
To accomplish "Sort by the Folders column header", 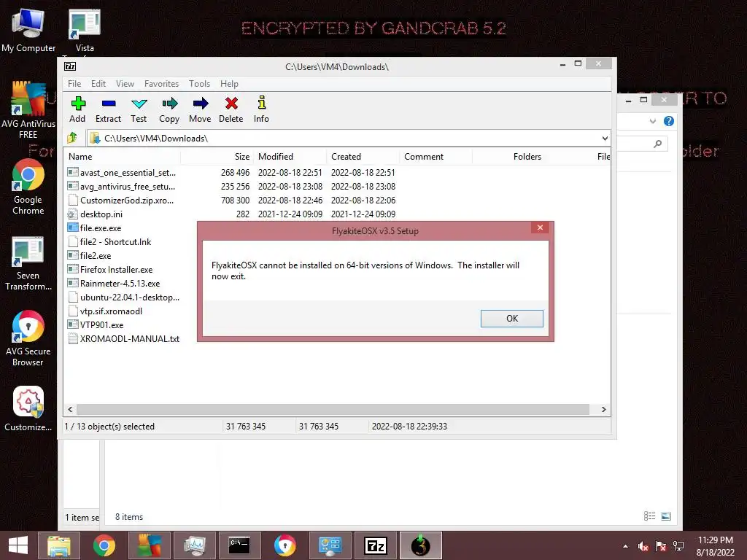I will 508,157.
